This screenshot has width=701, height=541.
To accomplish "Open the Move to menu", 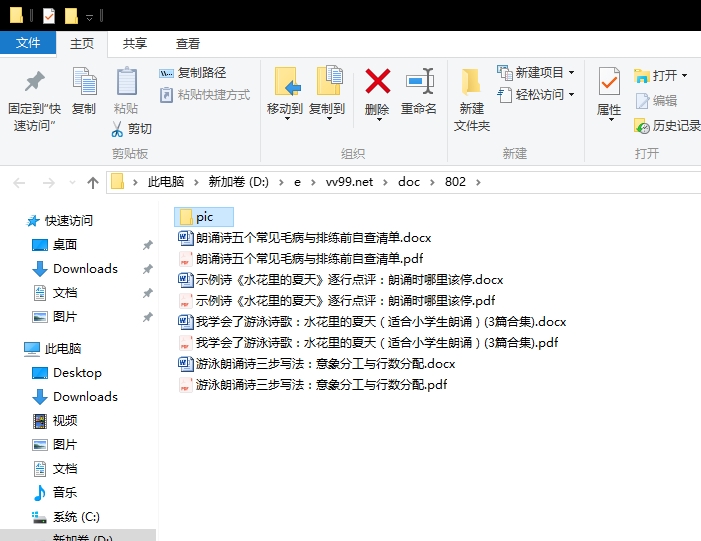I will pos(285,94).
